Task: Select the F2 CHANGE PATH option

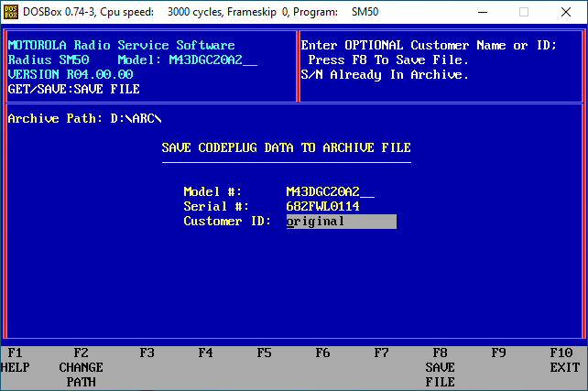Action: [x=81, y=366]
